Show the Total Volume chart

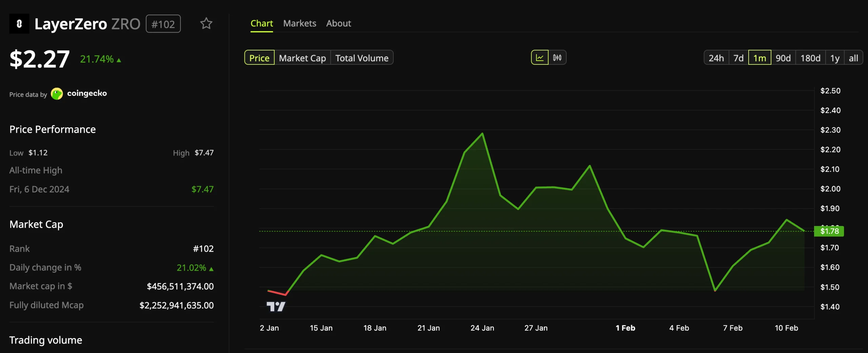[x=361, y=58]
